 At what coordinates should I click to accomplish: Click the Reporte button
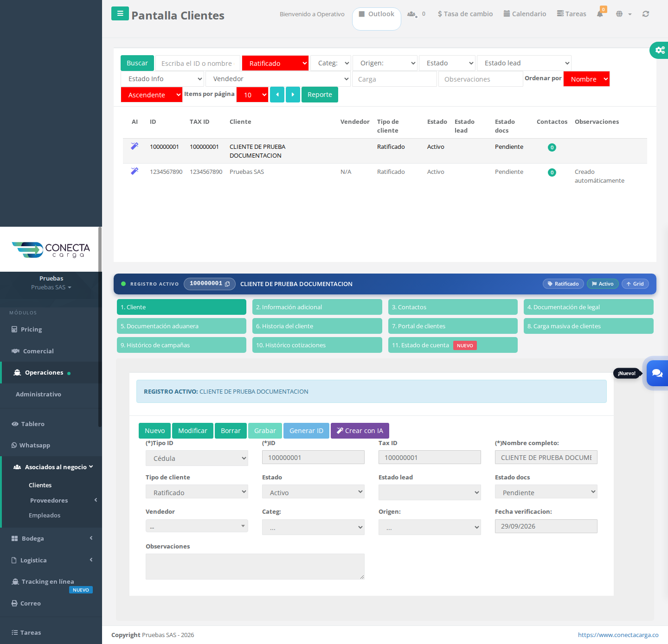(320, 95)
